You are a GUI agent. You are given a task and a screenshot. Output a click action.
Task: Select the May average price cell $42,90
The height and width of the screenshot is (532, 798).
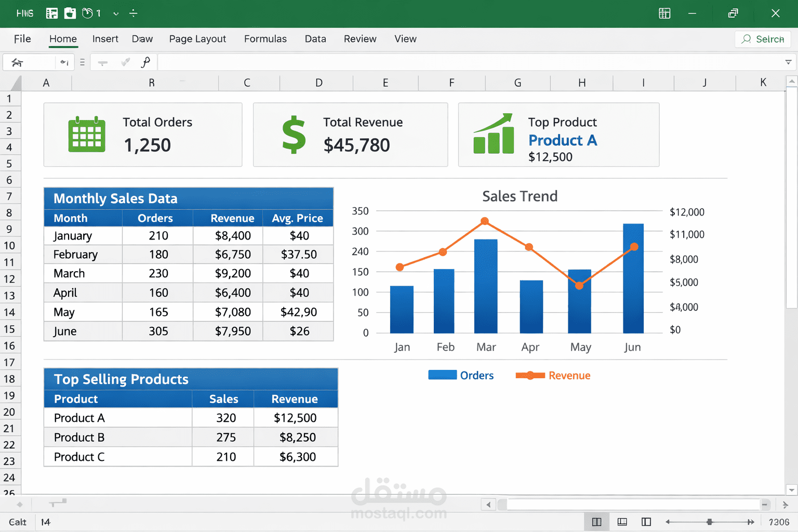(x=298, y=312)
